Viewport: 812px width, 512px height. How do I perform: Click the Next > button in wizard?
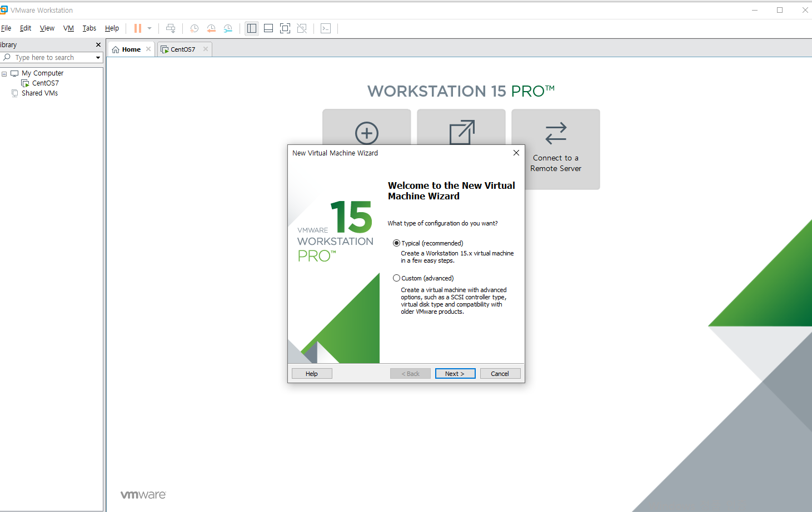click(x=455, y=374)
